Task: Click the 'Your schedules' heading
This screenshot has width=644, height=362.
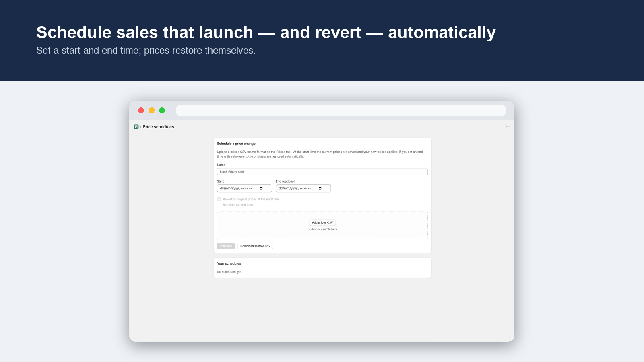Action: pyautogui.click(x=229, y=264)
